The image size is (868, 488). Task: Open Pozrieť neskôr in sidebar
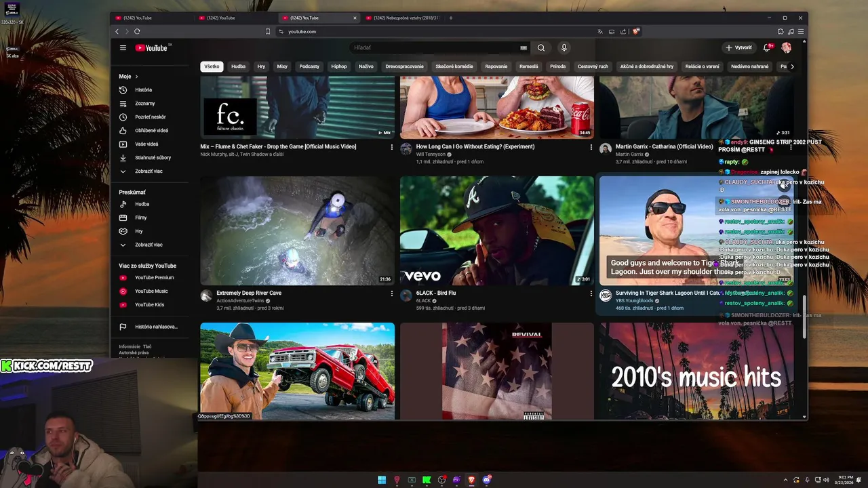pos(148,117)
